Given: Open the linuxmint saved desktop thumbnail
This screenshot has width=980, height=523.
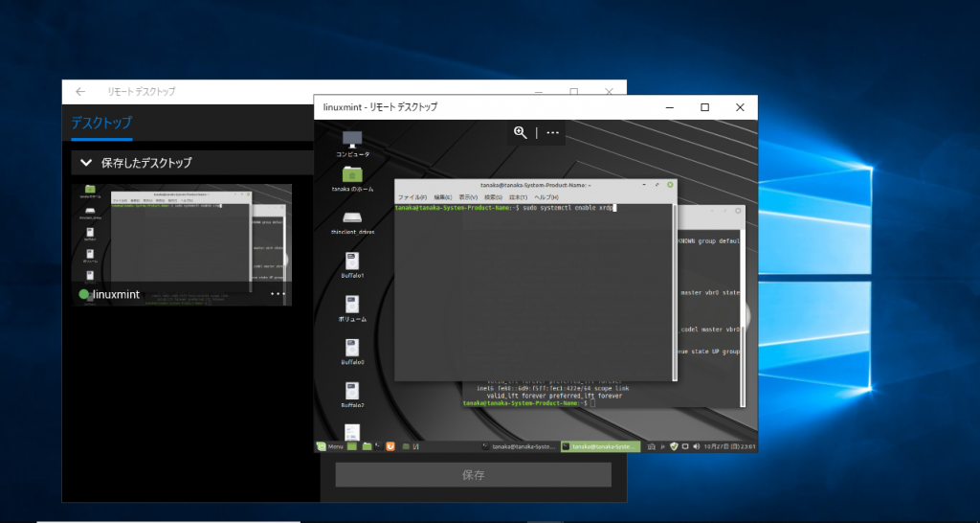Looking at the screenshot, I should coord(181,244).
